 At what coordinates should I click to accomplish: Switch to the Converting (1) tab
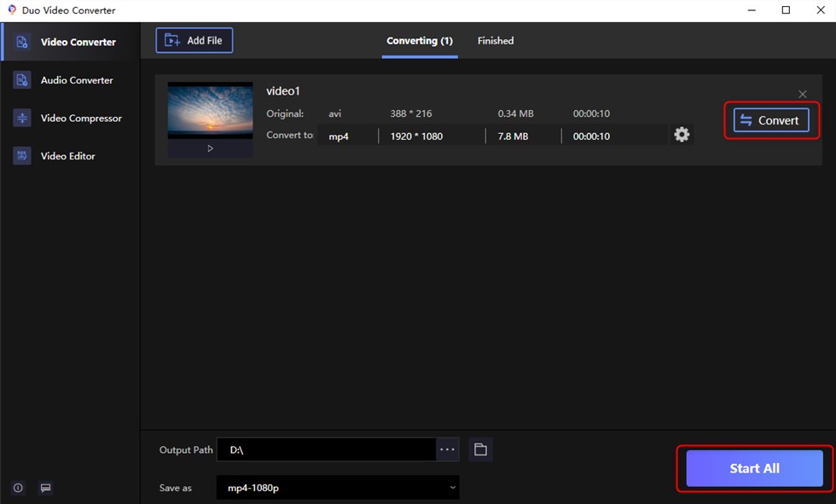pyautogui.click(x=420, y=41)
